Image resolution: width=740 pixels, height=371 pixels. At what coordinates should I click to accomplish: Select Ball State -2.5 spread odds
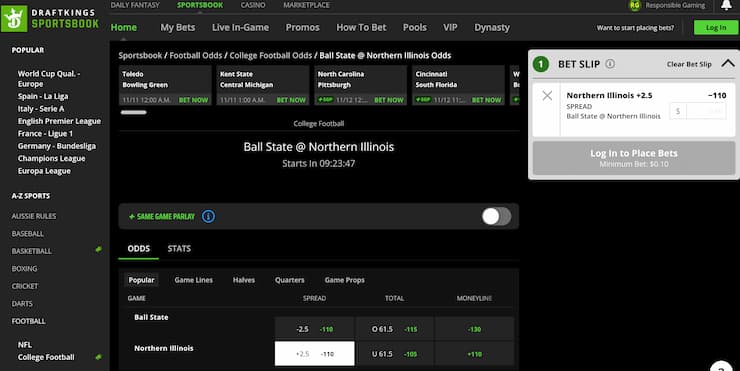pos(314,329)
